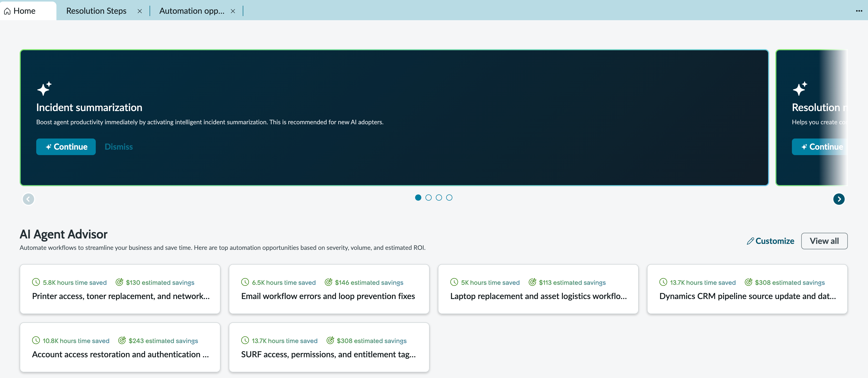Viewport: 868px width, 378px height.
Task: Click the AI Agent Advisor heading
Action: point(63,234)
